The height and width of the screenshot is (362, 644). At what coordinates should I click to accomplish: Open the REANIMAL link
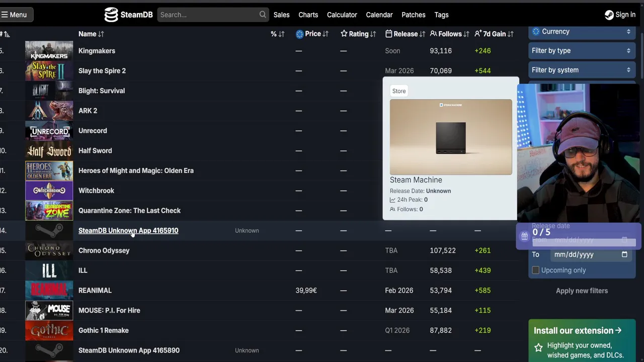(x=95, y=291)
